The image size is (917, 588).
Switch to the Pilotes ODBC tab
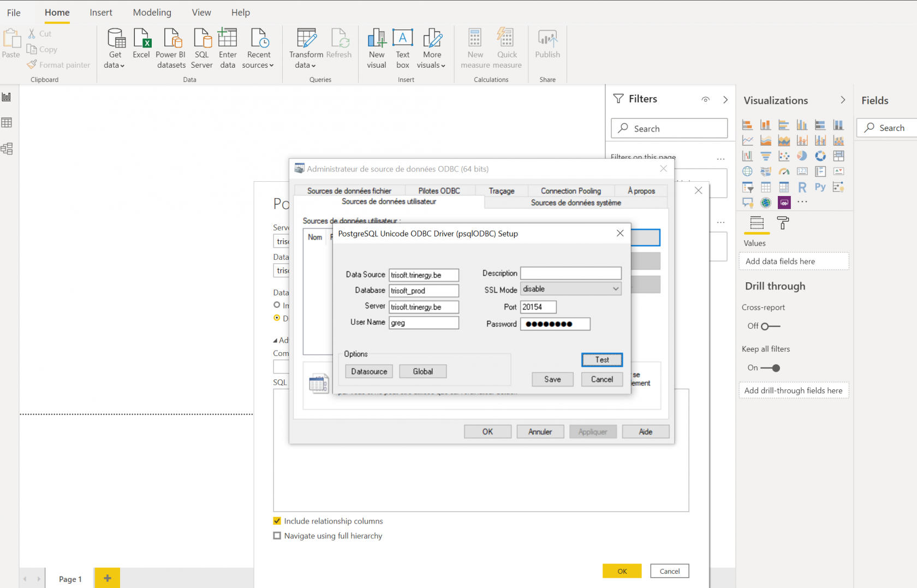coord(439,191)
